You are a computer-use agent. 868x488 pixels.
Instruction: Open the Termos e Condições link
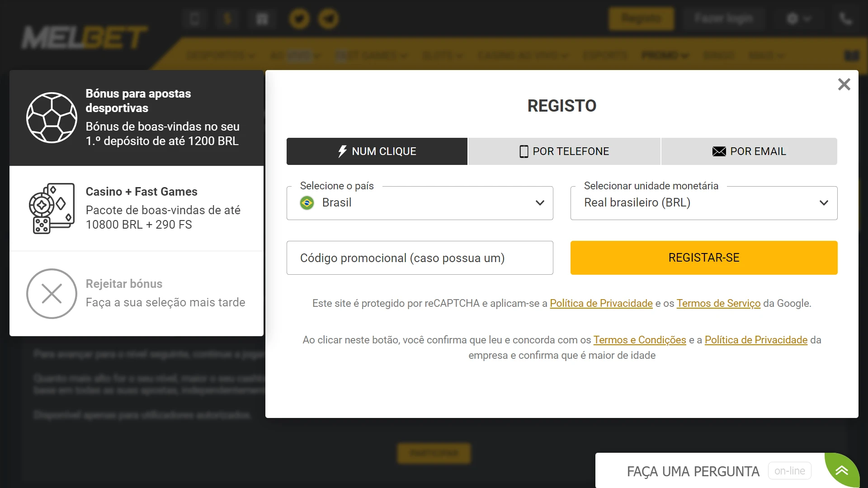click(x=640, y=340)
